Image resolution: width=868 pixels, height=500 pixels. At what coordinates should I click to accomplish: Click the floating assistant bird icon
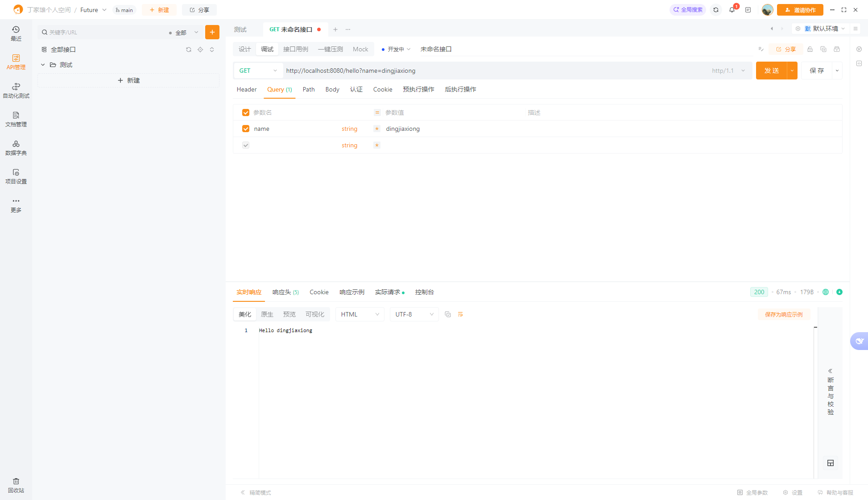[860, 341]
